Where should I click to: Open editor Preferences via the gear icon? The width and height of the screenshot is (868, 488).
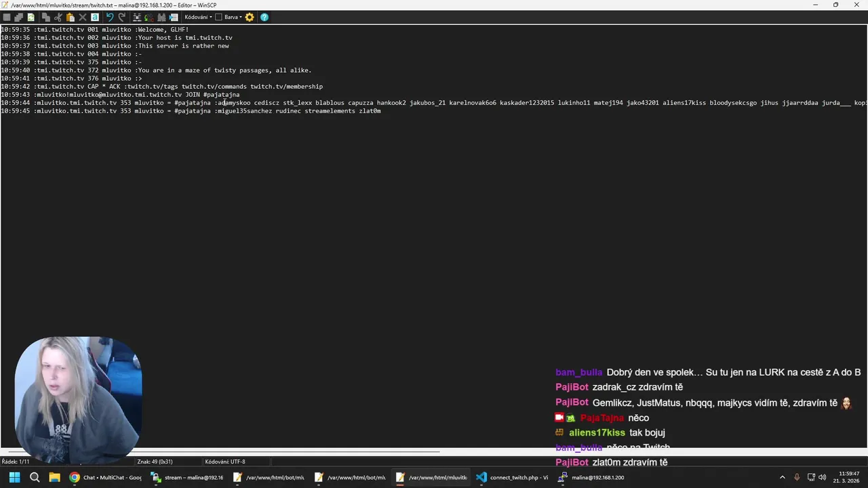click(x=250, y=17)
